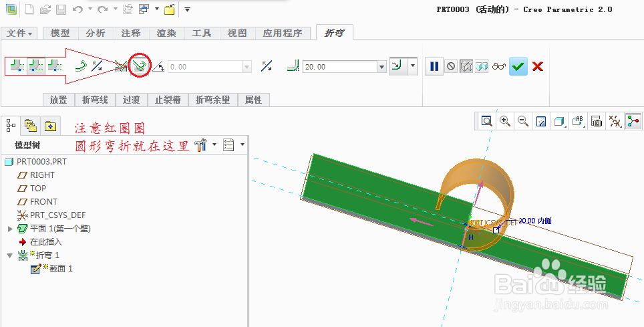Viewport: 644px width, 327px height.
Task: Pause the bend tool
Action: click(434, 66)
